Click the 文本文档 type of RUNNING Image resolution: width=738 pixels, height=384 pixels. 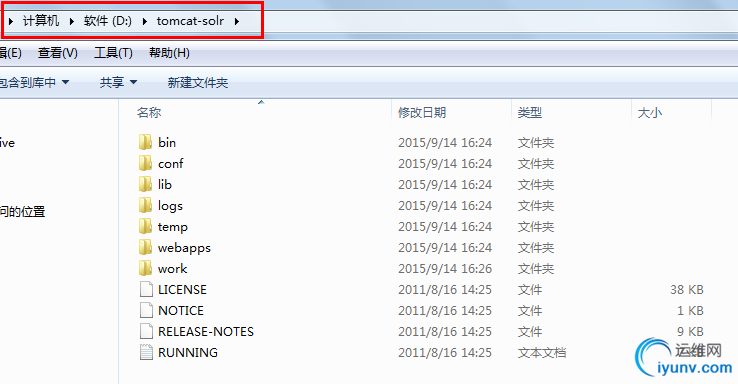pos(542,353)
